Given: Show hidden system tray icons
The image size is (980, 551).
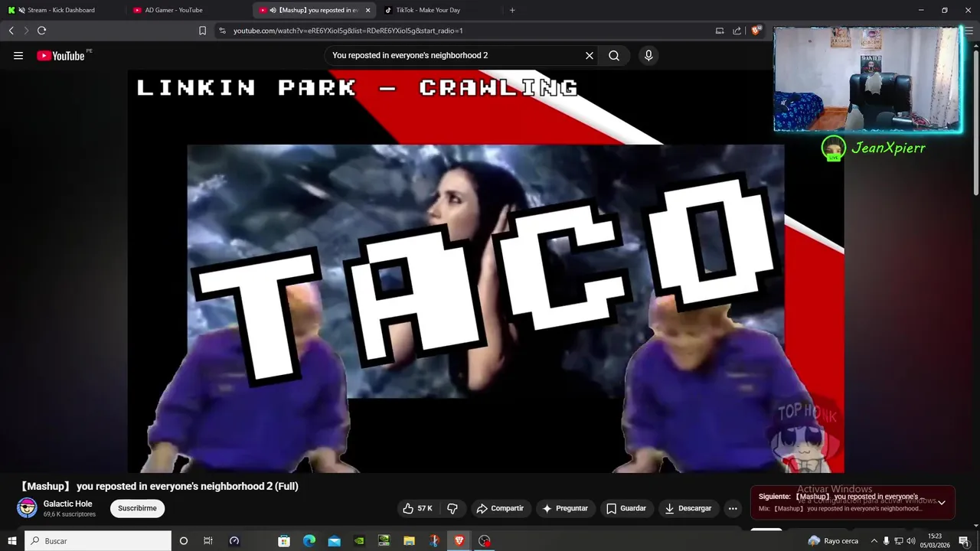Looking at the screenshot, I should coord(874,541).
